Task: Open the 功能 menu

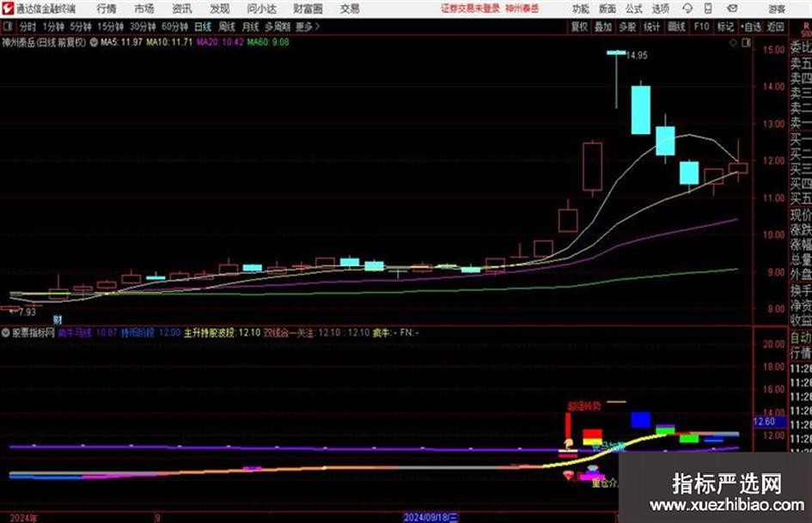Action: coord(581,9)
